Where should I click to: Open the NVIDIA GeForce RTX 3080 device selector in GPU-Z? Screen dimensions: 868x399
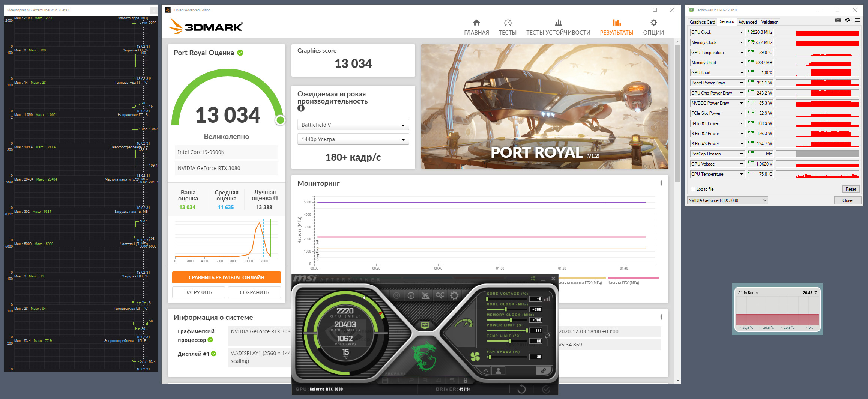pos(727,200)
